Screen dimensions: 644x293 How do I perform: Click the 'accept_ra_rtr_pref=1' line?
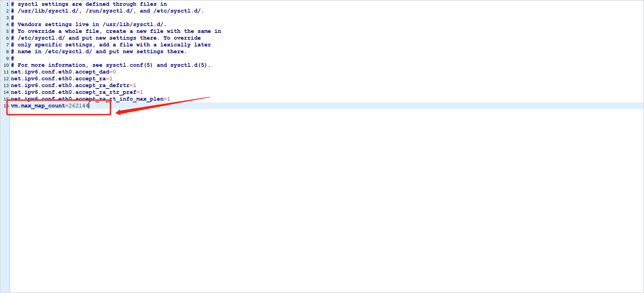click(77, 92)
